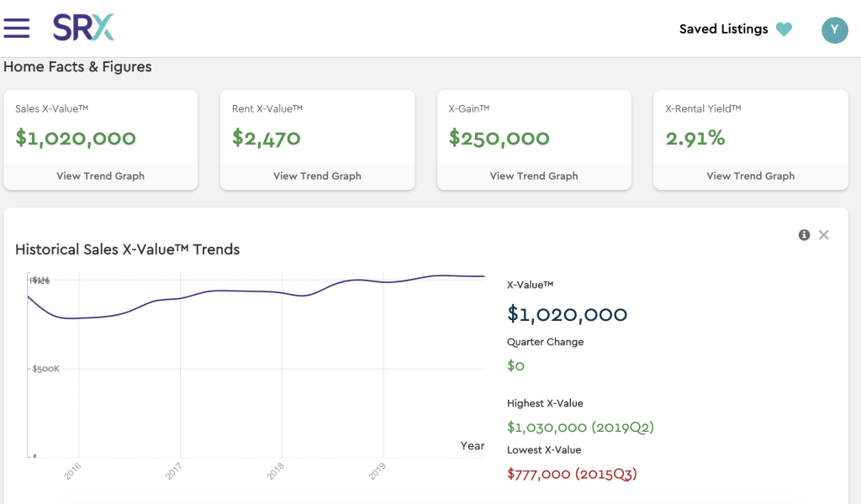Open the hamburger navigation menu

(x=17, y=28)
